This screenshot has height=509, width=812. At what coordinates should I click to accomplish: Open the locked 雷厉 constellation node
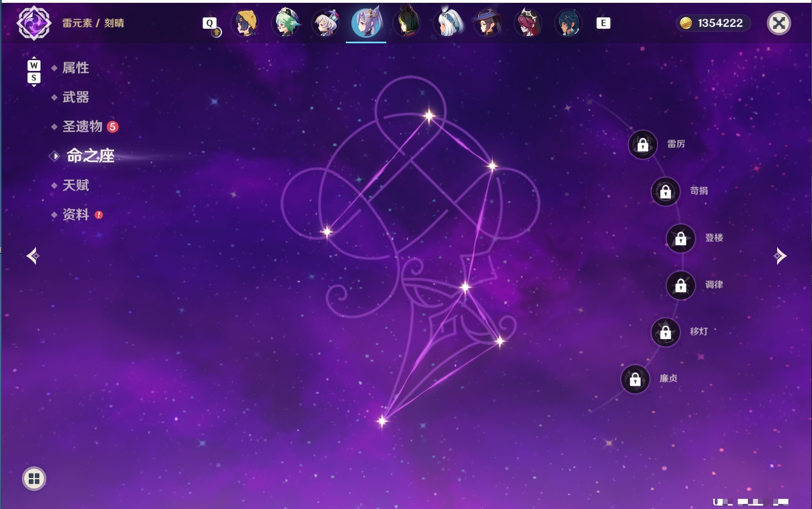(643, 145)
